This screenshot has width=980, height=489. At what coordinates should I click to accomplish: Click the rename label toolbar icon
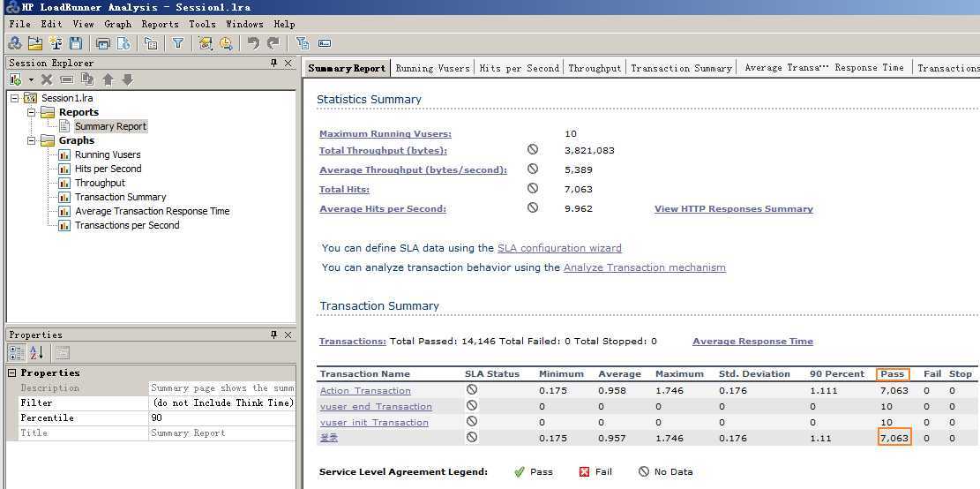(325, 43)
